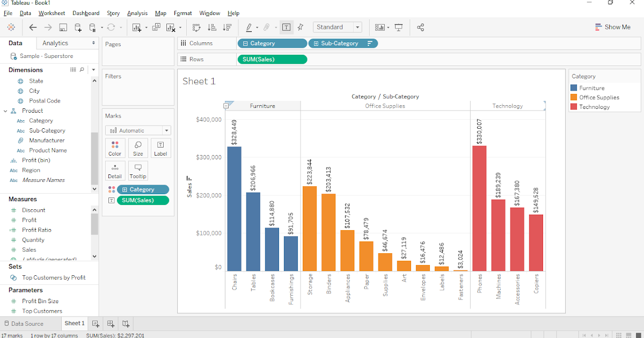Screen dimensions: 644x338
Task: Pause automatic updates
Action: tap(92, 27)
